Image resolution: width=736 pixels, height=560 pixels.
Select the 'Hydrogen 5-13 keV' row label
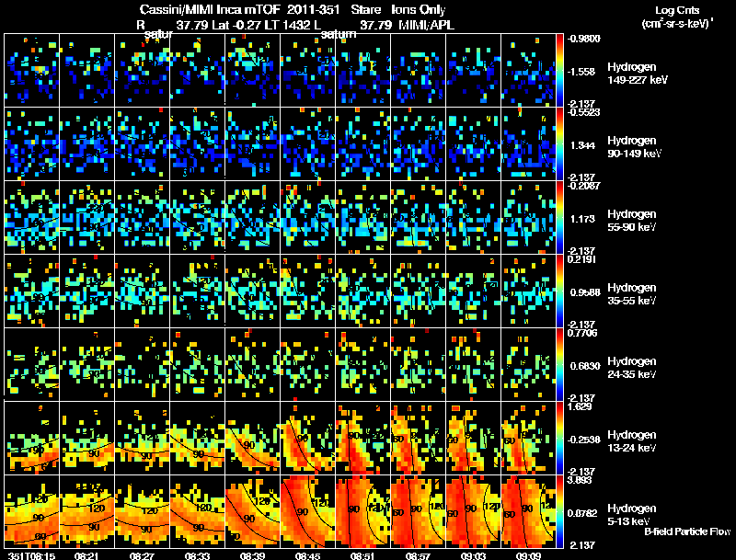[632, 515]
